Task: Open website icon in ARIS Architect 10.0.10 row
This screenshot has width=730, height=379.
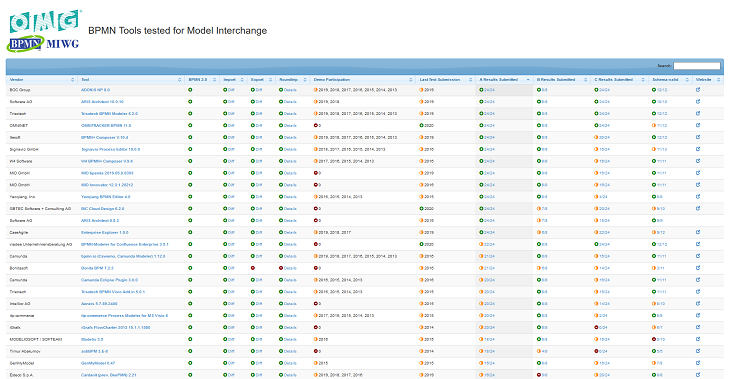Action: tap(698, 102)
